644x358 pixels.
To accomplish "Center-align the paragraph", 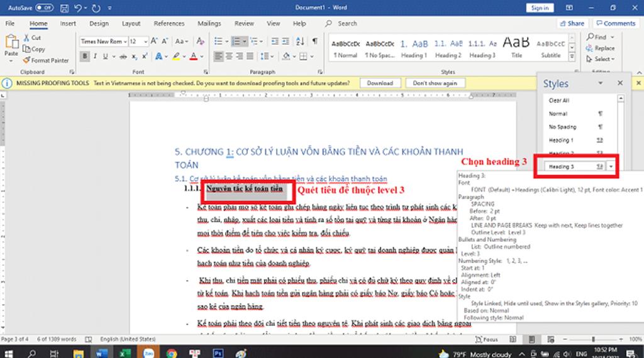I will [229, 56].
